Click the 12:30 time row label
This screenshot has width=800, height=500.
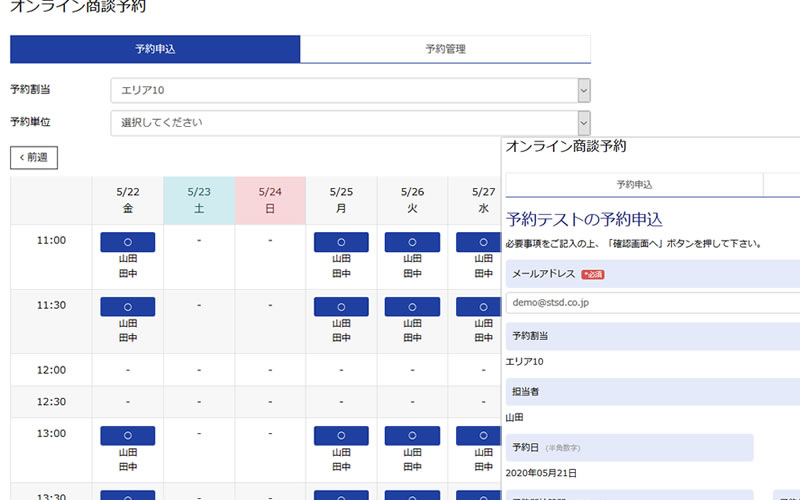click(51, 402)
